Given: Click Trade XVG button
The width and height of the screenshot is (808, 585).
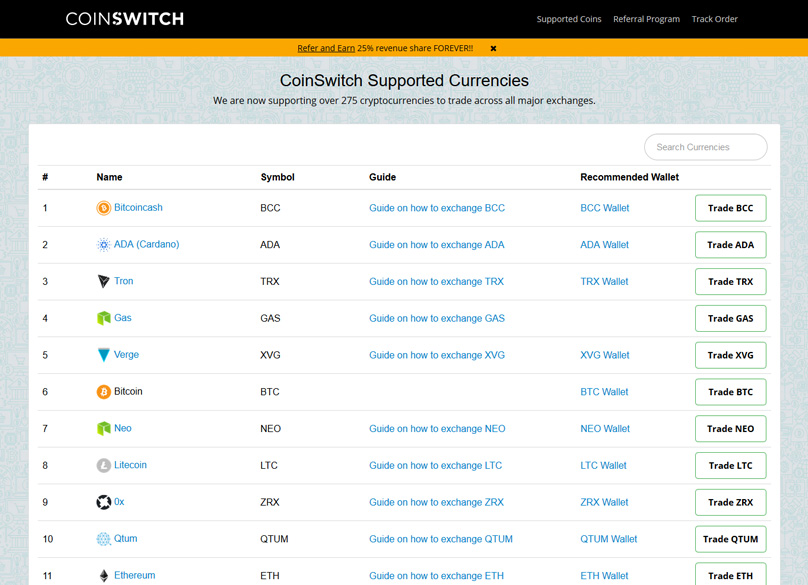Looking at the screenshot, I should click(730, 355).
